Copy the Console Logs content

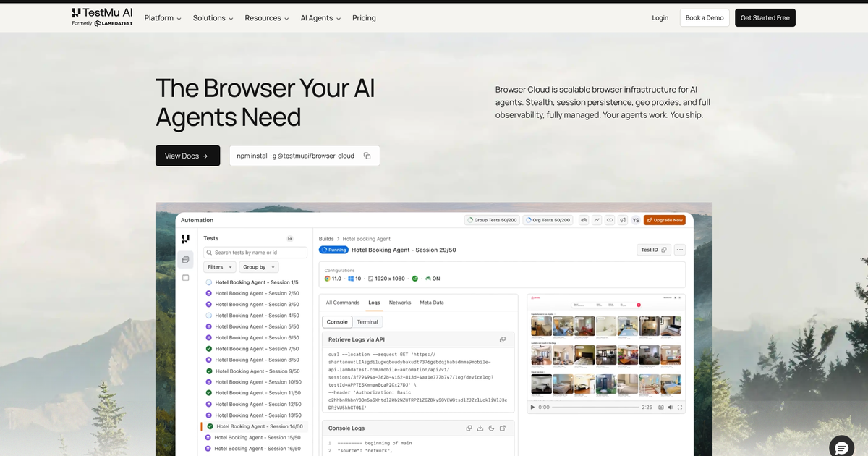coord(469,428)
